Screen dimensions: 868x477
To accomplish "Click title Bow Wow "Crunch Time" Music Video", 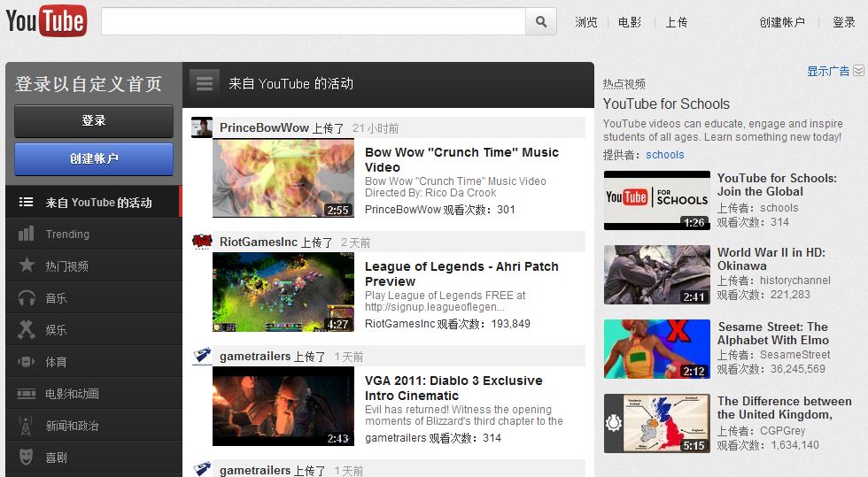I will pos(461,159).
